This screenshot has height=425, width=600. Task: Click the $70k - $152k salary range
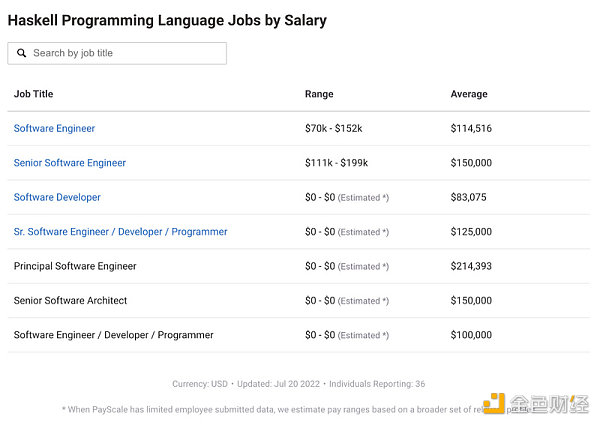click(x=334, y=129)
